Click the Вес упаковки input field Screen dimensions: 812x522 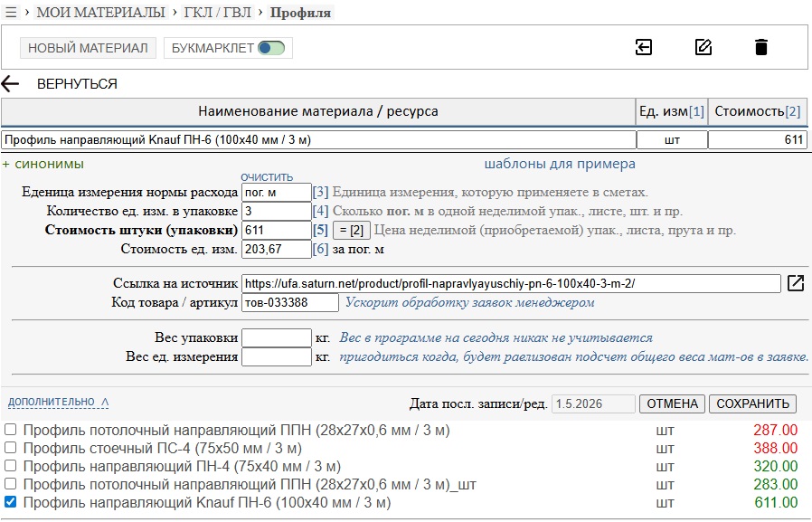click(x=277, y=338)
